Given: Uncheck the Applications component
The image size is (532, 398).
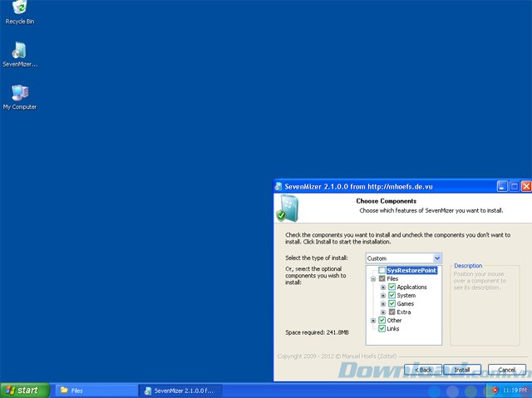Looking at the screenshot, I should coord(392,287).
